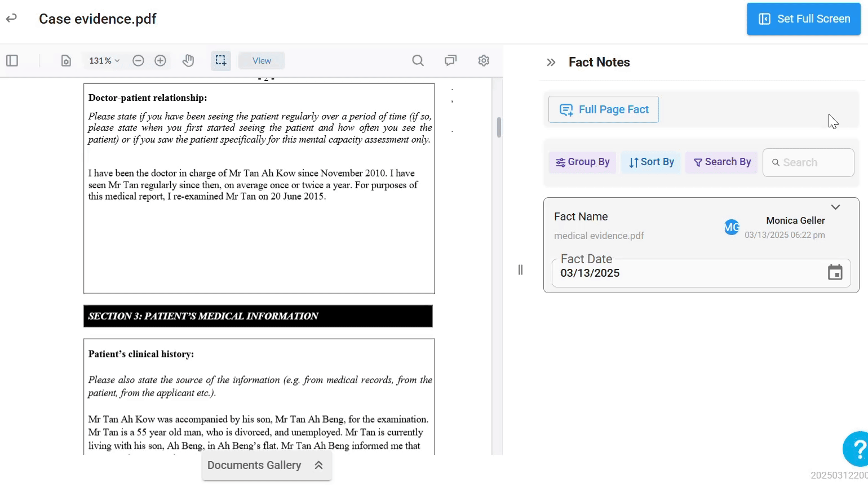Click the Full Page Fact button
The width and height of the screenshot is (868, 487).
pyautogui.click(x=603, y=109)
